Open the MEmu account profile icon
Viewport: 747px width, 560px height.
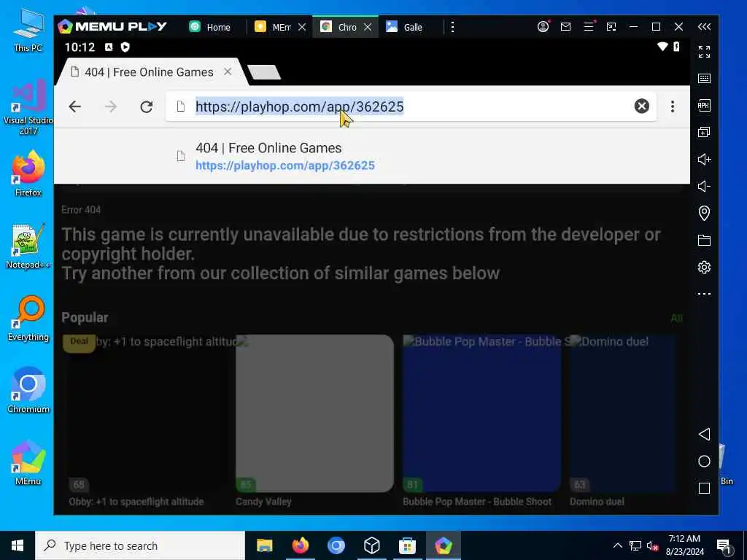(543, 27)
